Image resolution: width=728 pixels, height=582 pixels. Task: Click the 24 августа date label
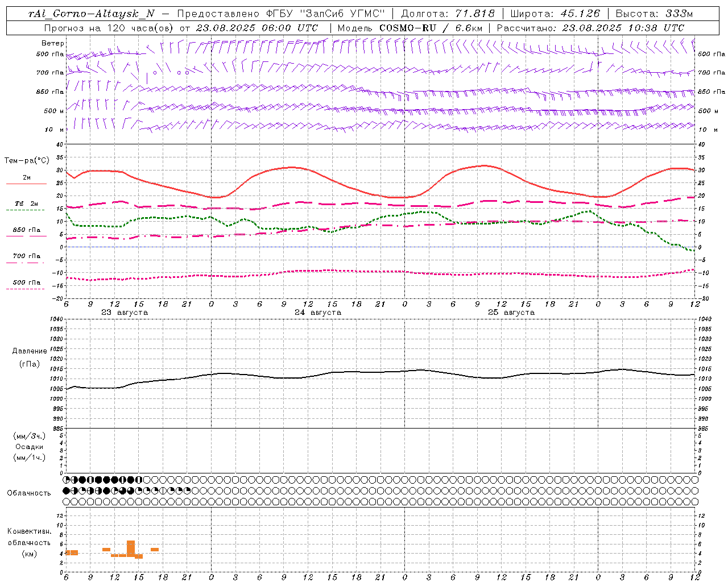318,313
